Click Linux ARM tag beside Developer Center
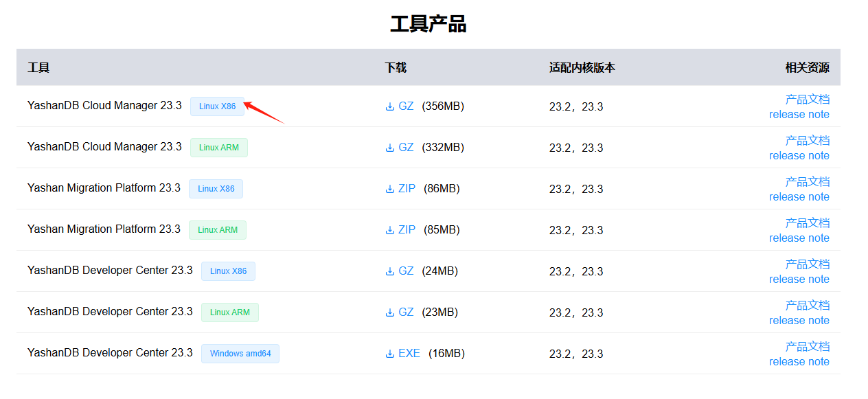 [230, 312]
